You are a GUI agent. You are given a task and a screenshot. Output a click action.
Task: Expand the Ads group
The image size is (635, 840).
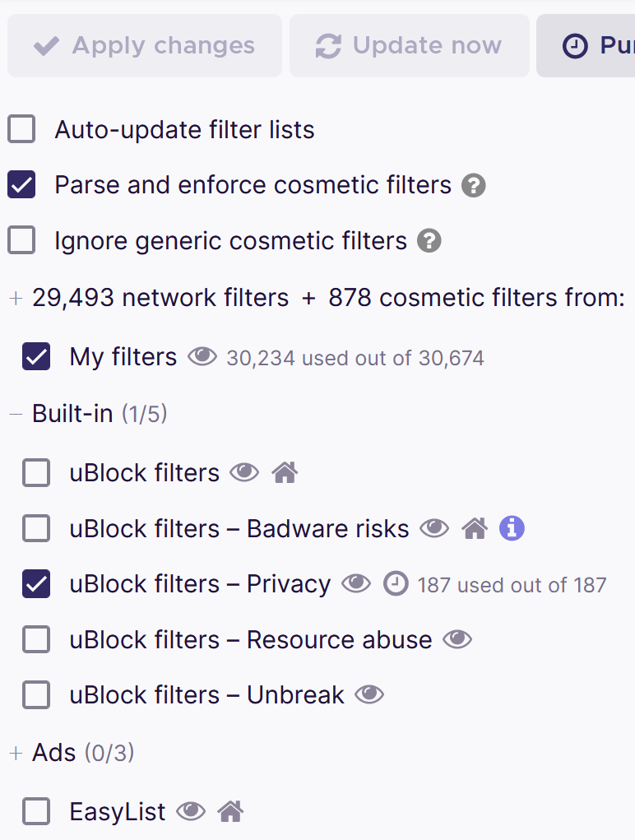16,754
